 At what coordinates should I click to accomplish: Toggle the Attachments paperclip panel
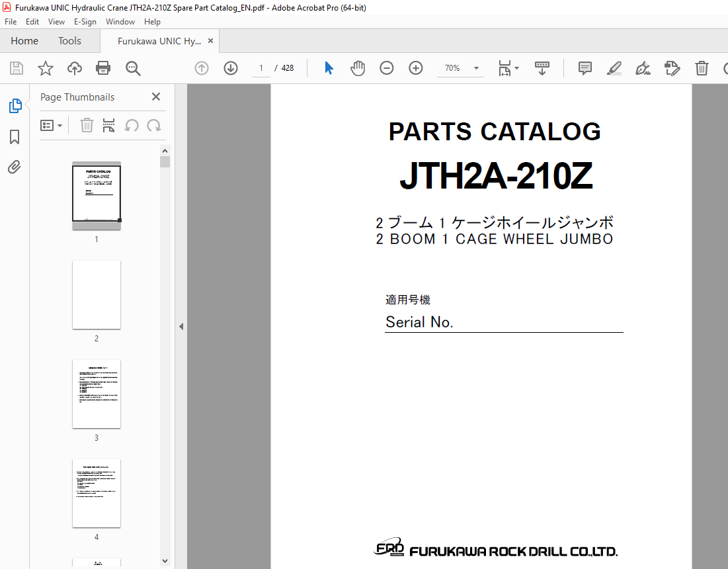click(15, 167)
